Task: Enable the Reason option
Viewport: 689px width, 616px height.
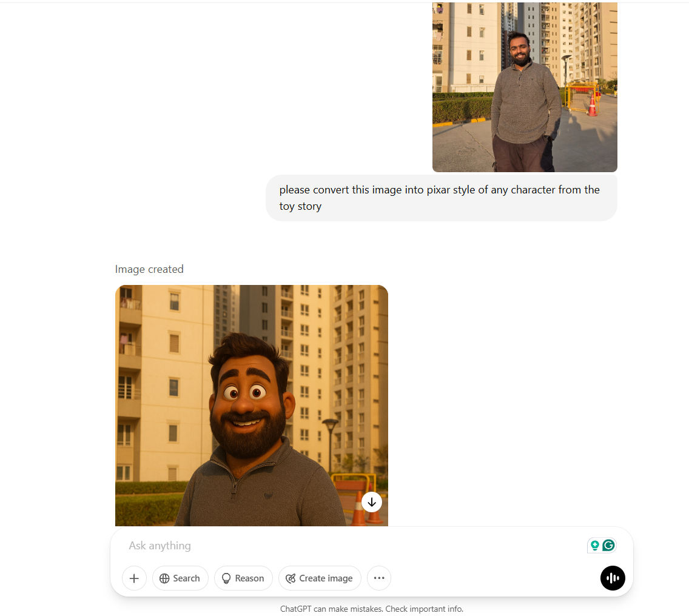Action: coord(243,578)
